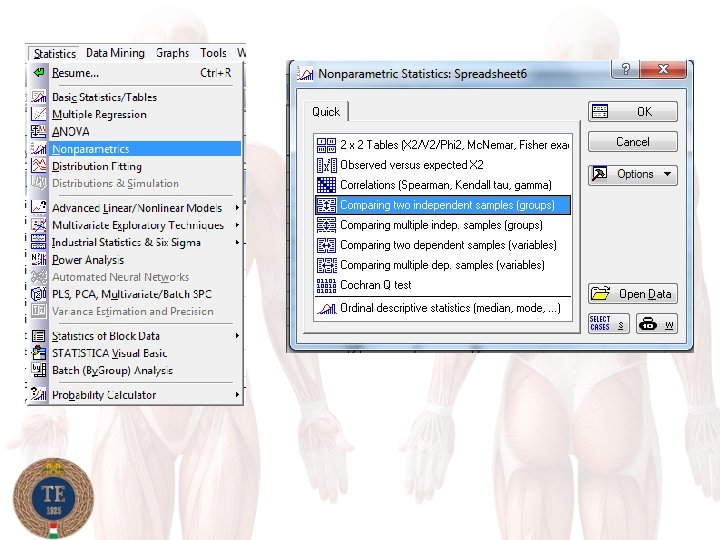Viewport: 720px width, 540px height.
Task: Click Comparing multiple dep. samples icon
Action: 326,265
